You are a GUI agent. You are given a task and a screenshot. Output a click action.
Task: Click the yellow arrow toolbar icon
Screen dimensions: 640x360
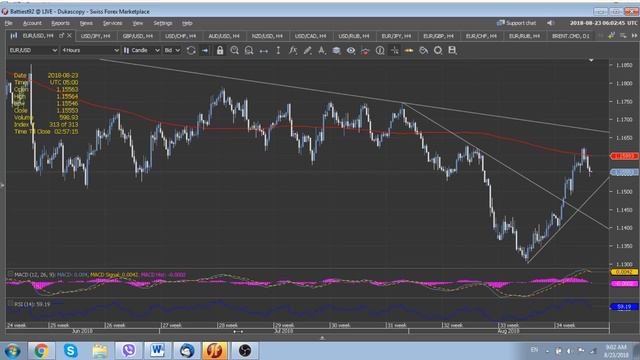click(x=409, y=50)
